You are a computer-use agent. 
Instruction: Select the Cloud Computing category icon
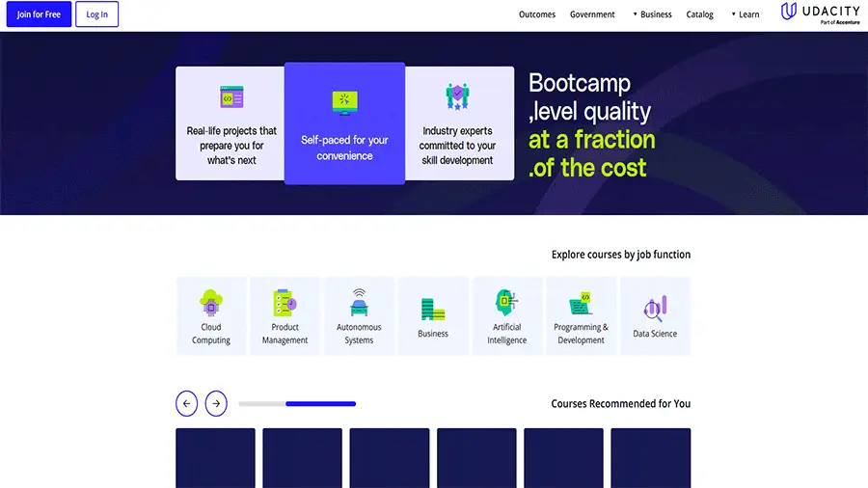pyautogui.click(x=211, y=304)
